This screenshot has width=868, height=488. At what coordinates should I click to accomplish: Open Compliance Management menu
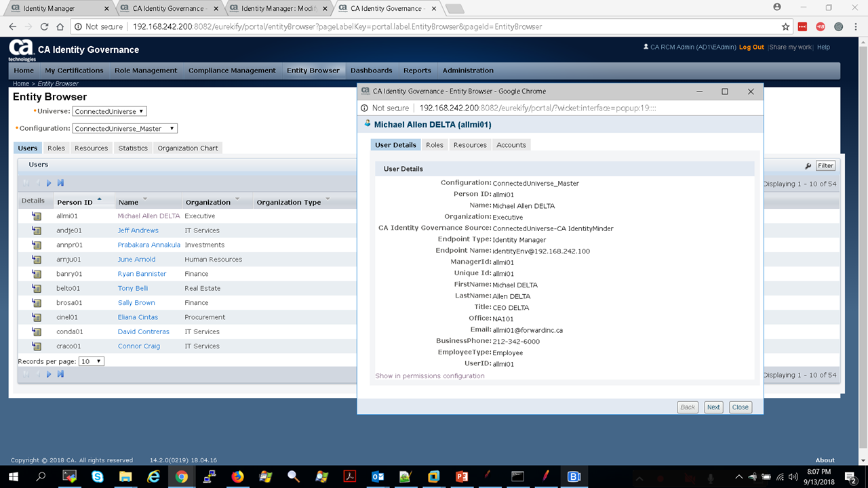pos(232,70)
